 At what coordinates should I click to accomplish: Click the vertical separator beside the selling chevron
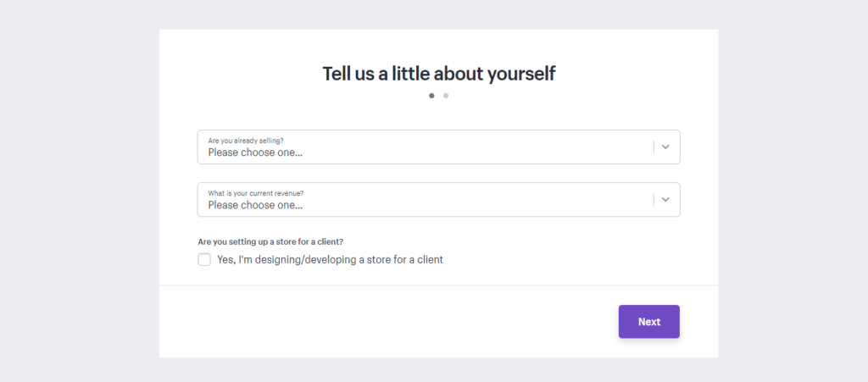(654, 147)
